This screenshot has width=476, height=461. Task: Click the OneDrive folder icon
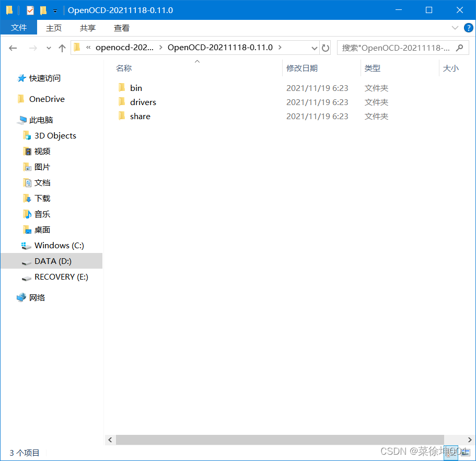21,99
